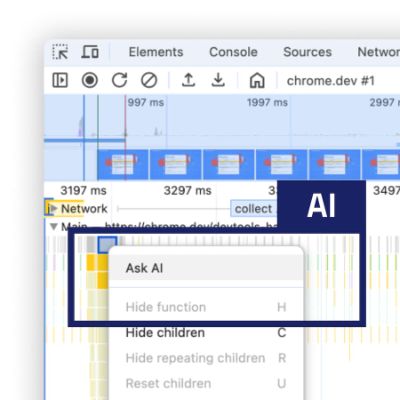
Task: Choose Reset children in the context menu
Action: coord(206,383)
